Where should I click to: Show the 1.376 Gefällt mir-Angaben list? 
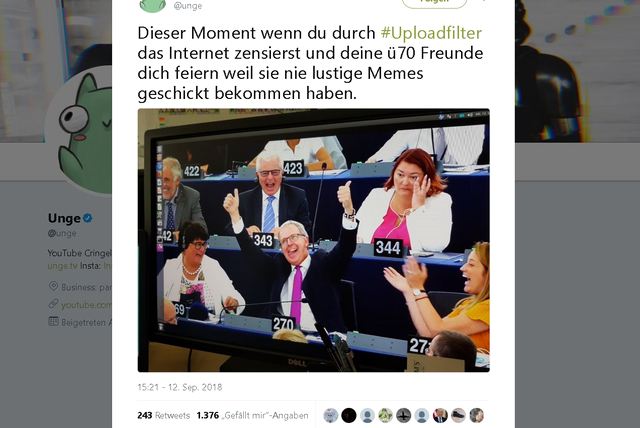tap(252, 415)
